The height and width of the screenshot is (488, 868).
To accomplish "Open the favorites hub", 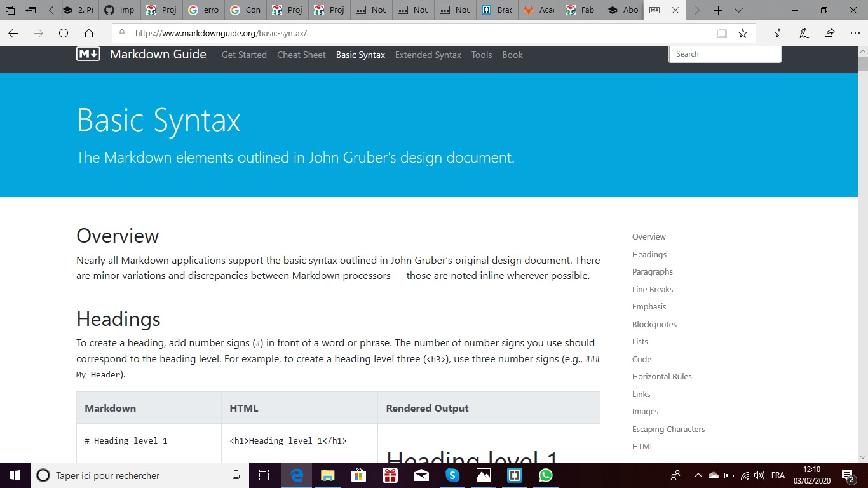I will click(x=780, y=34).
